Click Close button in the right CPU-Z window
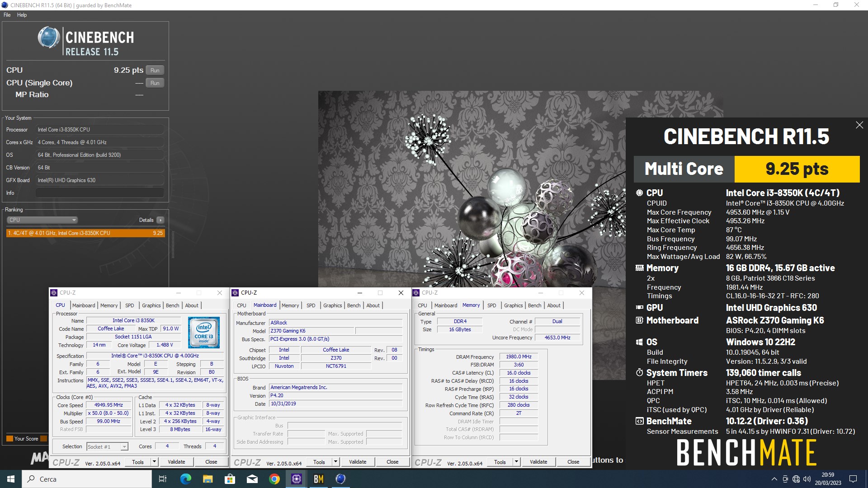The width and height of the screenshot is (868, 488). [x=573, y=462]
